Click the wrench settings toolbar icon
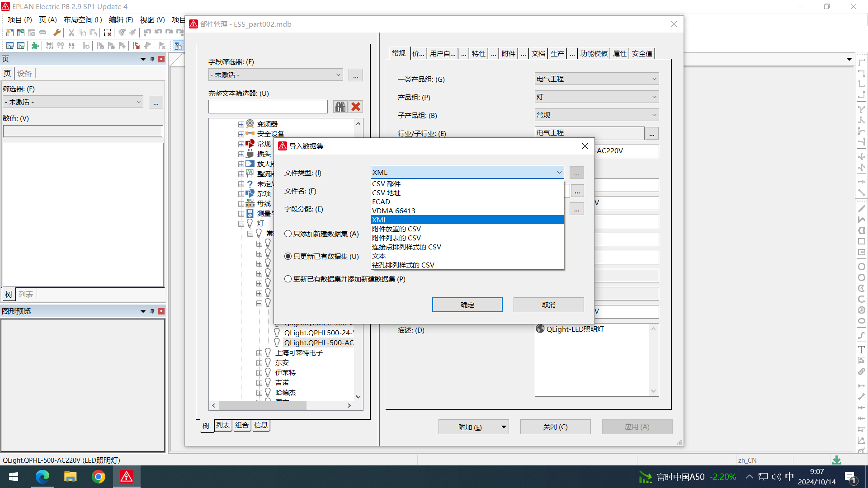 point(57,33)
